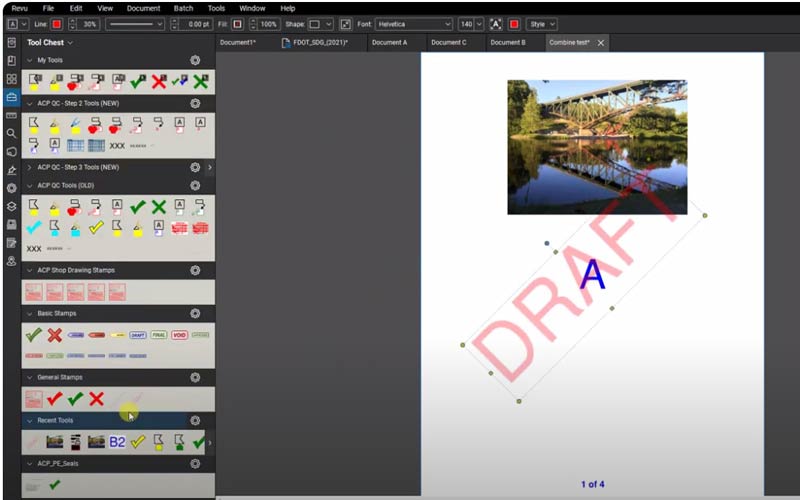800x500 pixels.
Task: Select XXX tool in ACP QC Step 2 Tools
Action: tap(117, 146)
